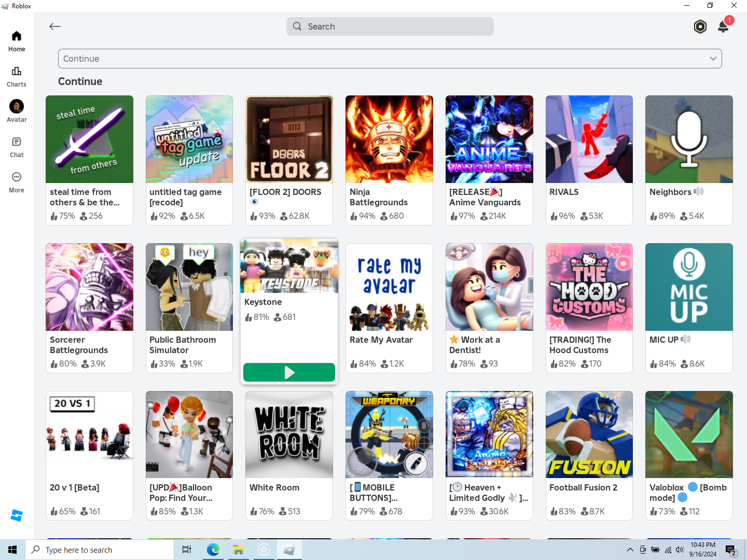Open the Valoblox game thumbnail

pyautogui.click(x=689, y=435)
